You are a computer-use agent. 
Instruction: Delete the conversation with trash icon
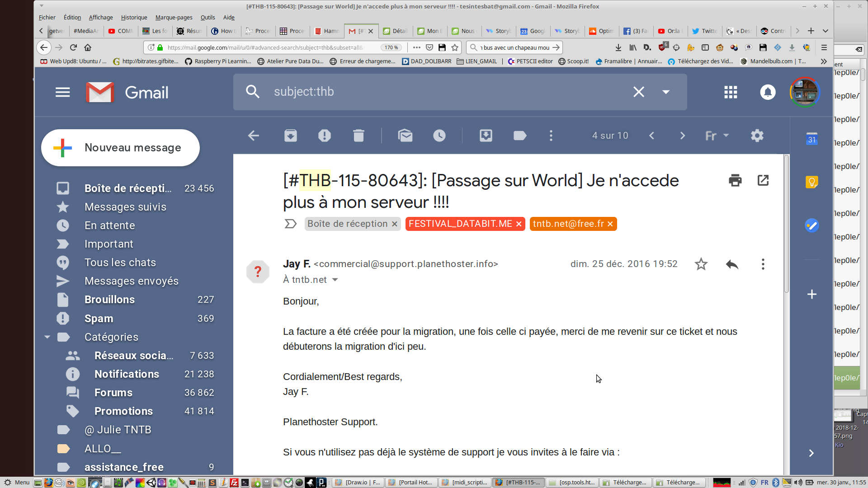tap(359, 136)
